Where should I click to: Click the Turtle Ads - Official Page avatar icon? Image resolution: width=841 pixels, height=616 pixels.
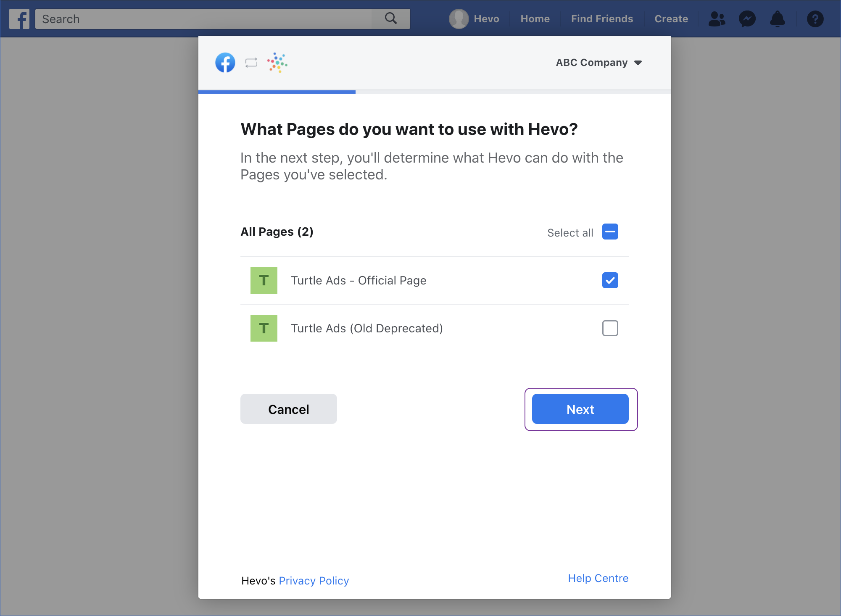coord(264,280)
